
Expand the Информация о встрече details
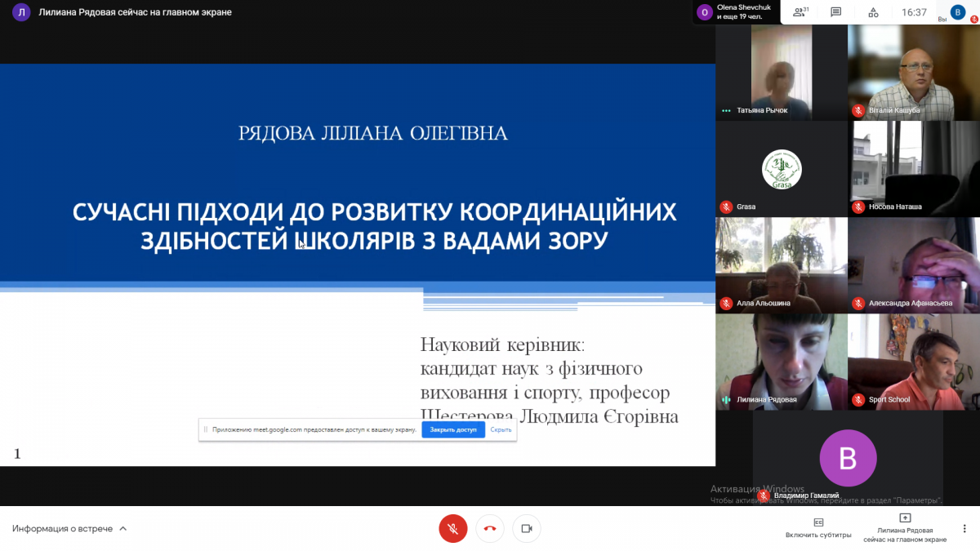pos(69,529)
